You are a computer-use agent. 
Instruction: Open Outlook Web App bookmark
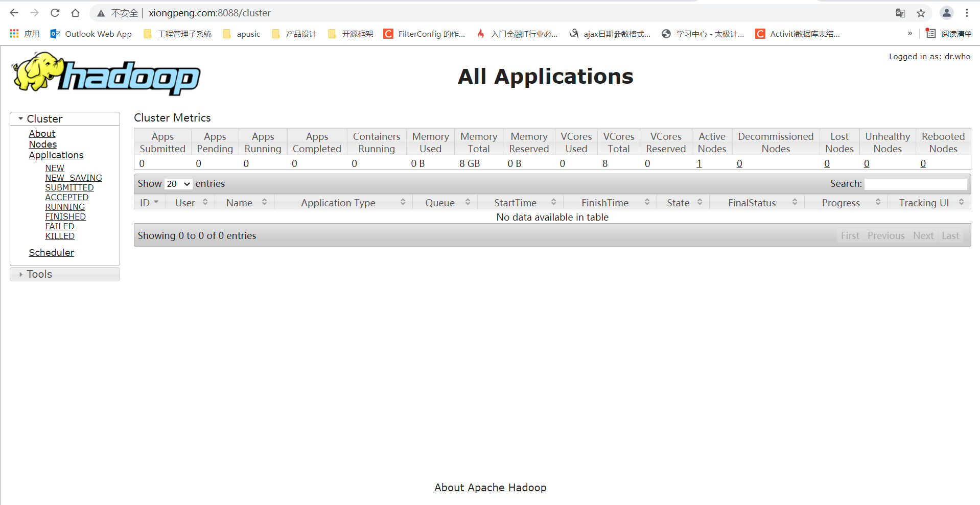coord(90,34)
